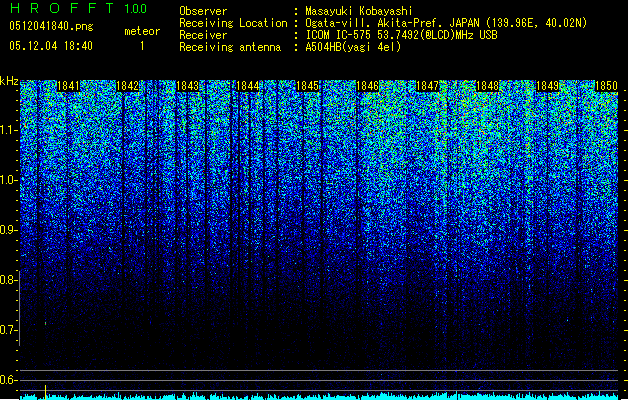Screen dimensions: 629x400
Task: Click the Observer field label
Action: click(203, 11)
